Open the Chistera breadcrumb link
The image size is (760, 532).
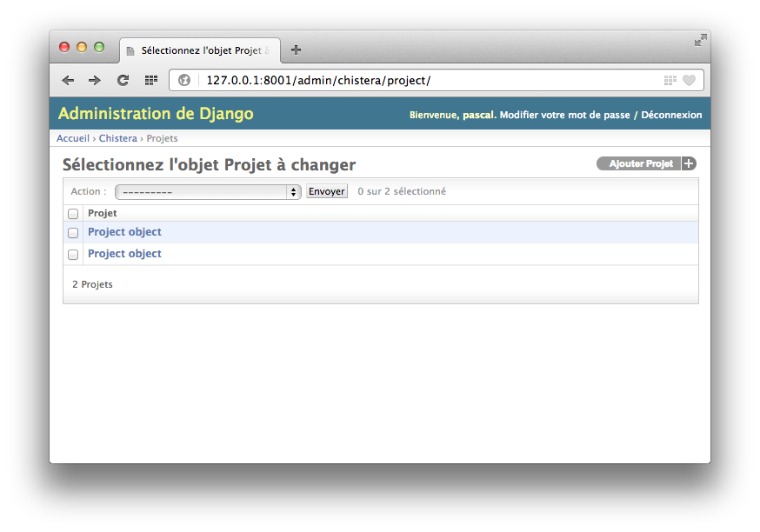point(117,138)
